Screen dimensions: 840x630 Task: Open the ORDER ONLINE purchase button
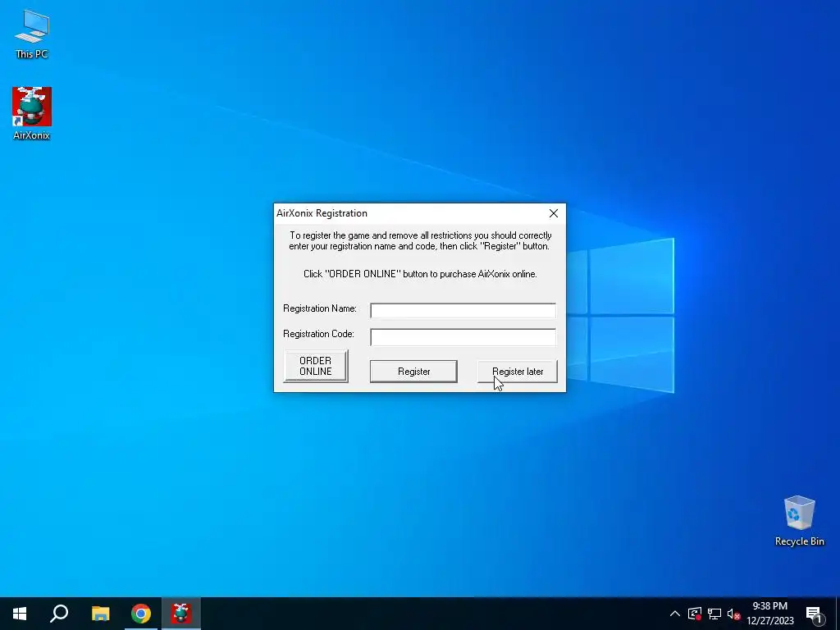pos(316,366)
